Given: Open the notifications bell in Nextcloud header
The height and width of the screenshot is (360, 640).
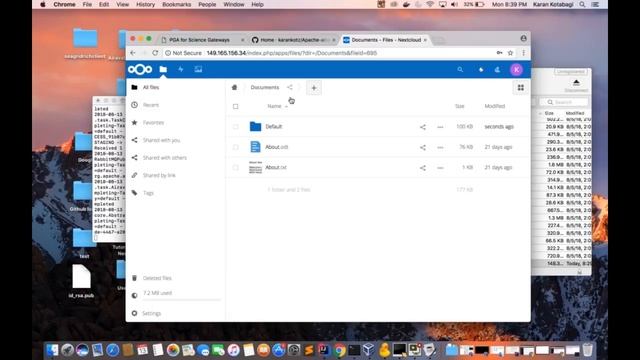Looking at the screenshot, I should [x=481, y=70].
